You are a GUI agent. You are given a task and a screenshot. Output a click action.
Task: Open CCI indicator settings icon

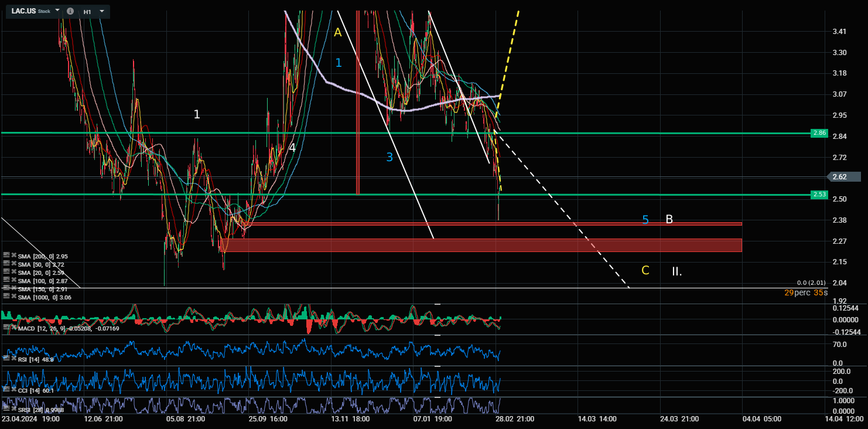click(x=6, y=389)
